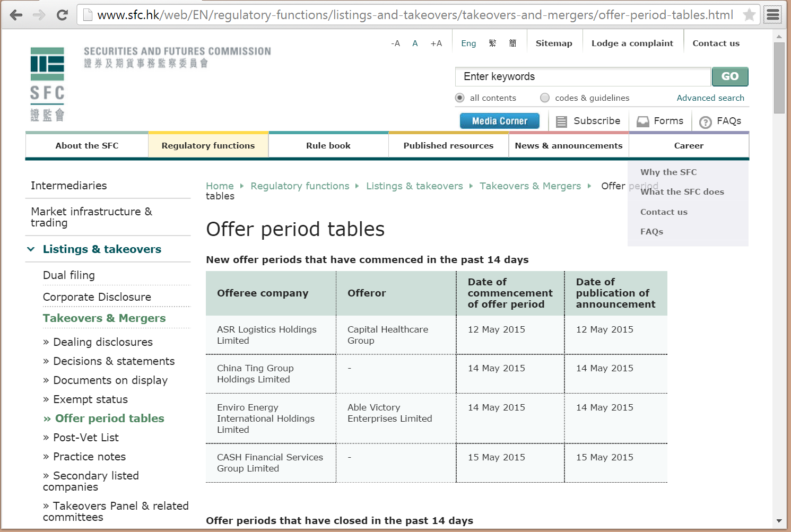Click the scrollbar up arrow
791x532 pixels.
pos(779,37)
